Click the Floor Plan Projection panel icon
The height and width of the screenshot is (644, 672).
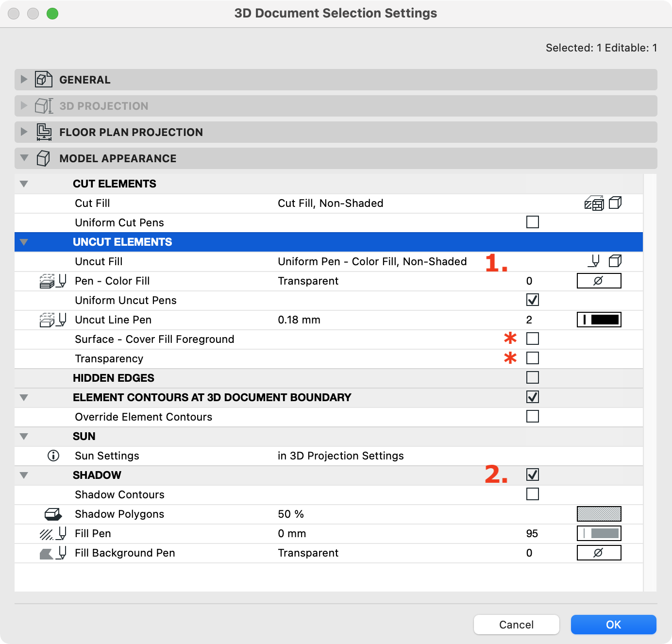click(44, 132)
